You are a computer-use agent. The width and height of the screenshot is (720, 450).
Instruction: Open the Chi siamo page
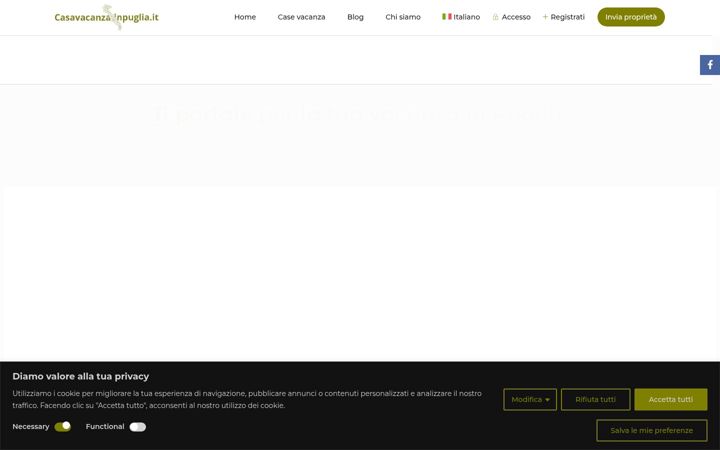coord(403,17)
